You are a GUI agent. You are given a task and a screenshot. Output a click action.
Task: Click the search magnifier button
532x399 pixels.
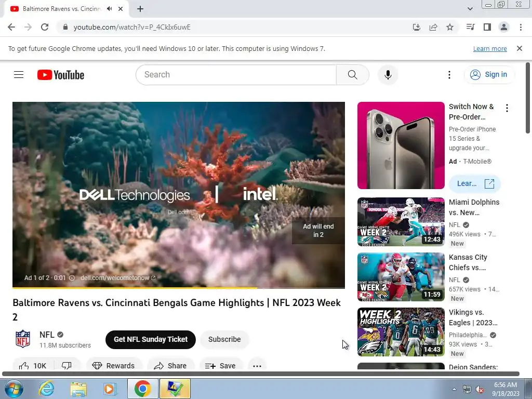point(353,75)
